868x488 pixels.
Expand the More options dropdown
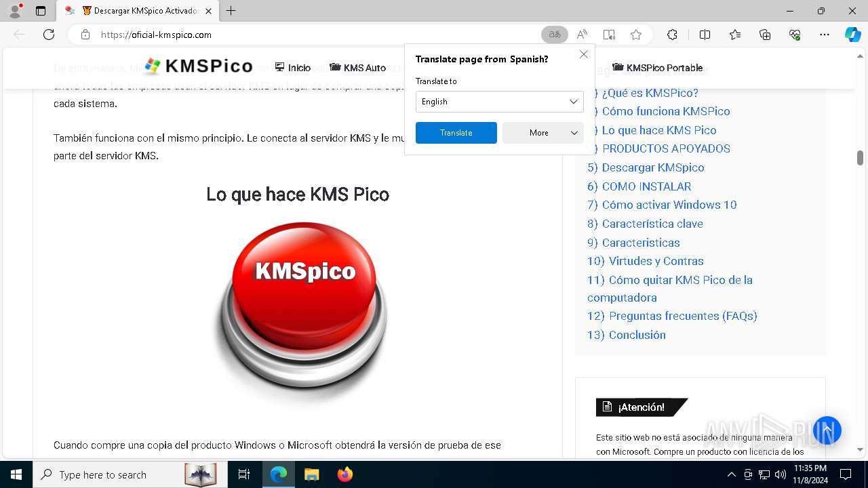tap(543, 133)
